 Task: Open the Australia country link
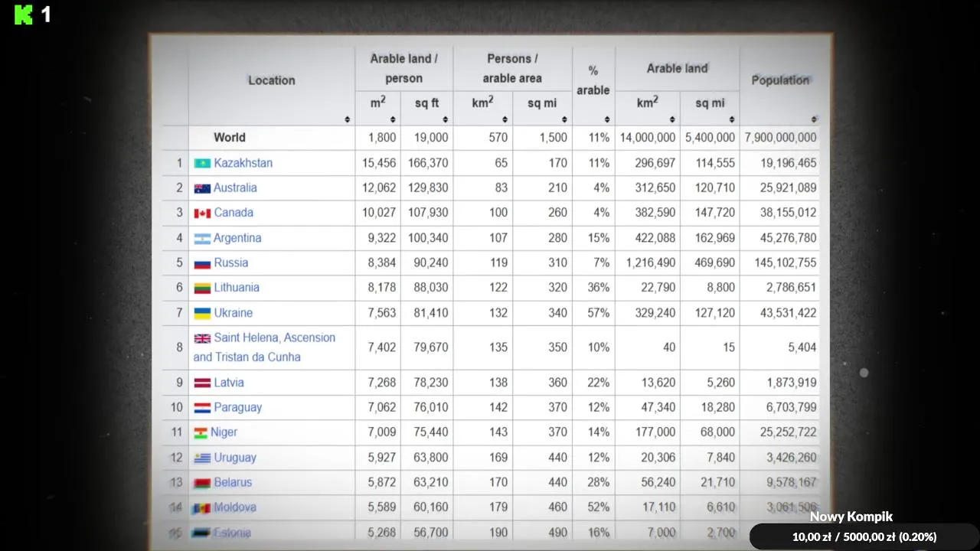pos(235,187)
